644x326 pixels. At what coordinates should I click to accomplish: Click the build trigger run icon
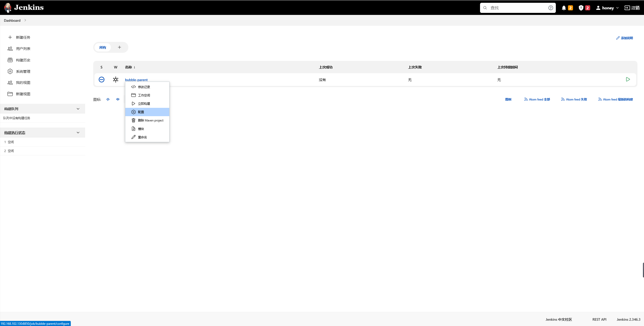point(628,80)
